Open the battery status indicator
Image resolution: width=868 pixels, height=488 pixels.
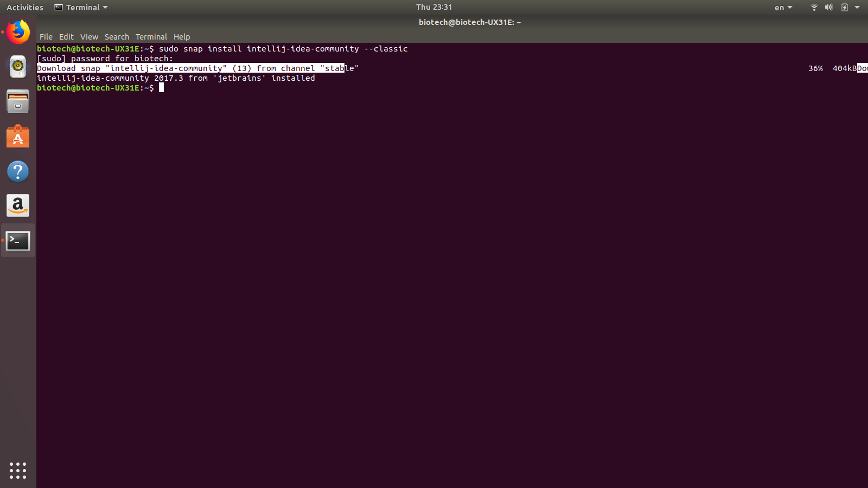844,7
